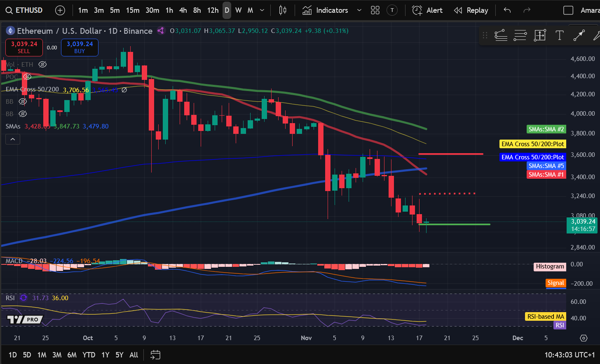Click the scroll-to-realtime arrow icon

pos(584,338)
